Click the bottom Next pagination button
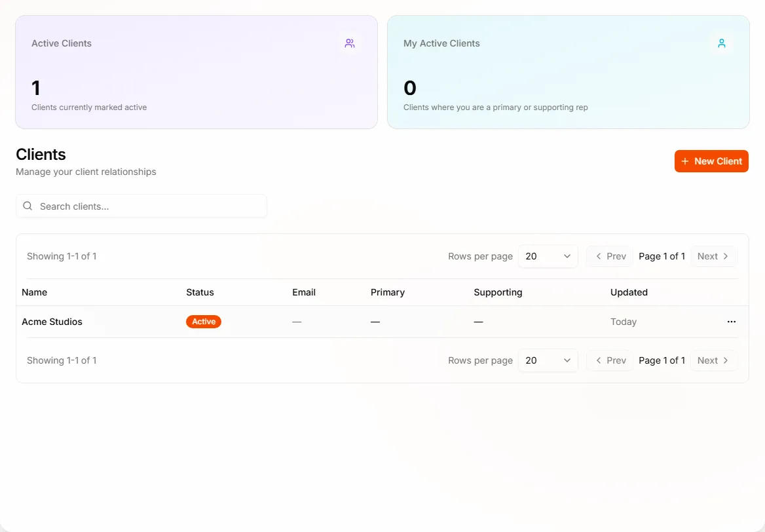The image size is (765, 532). [x=713, y=360]
